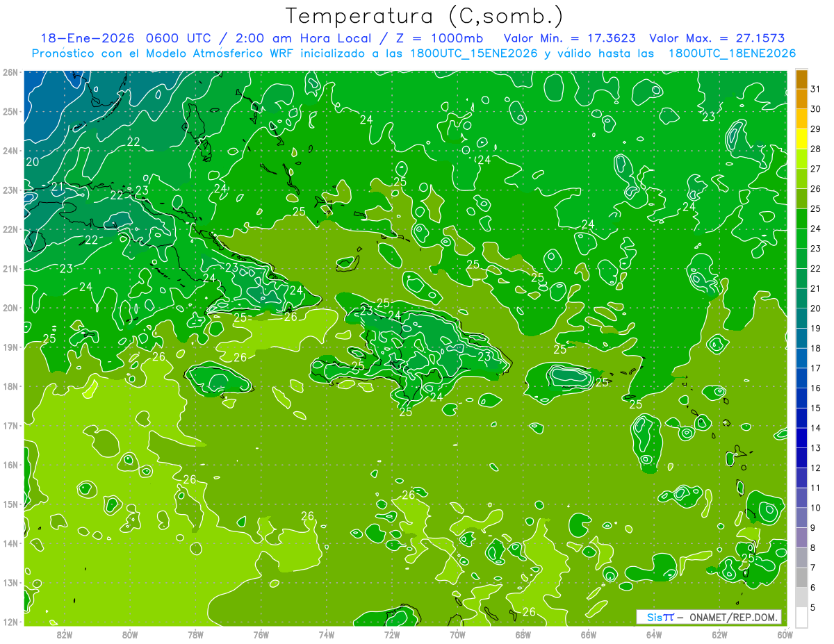
Task: Click legend value label "17"
Action: (x=816, y=368)
